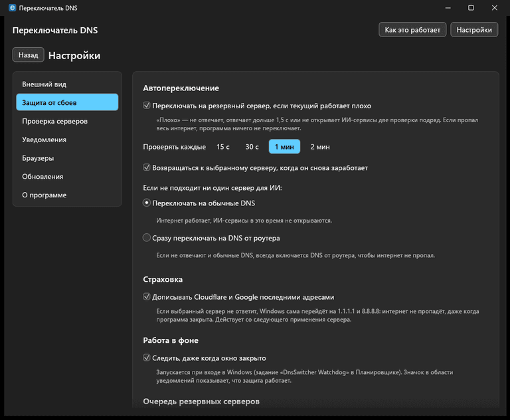
Task: Select 'Сразу переключать на DNS от роутера' option
Action: (147, 238)
